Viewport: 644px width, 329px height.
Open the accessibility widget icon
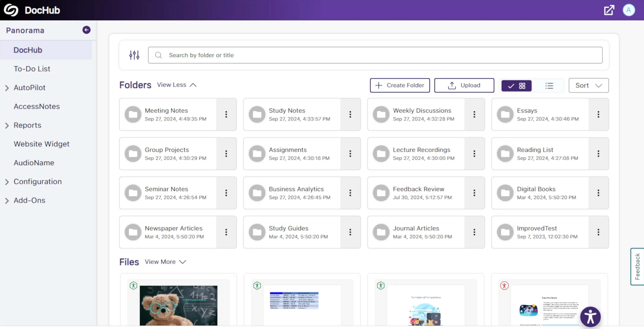tap(590, 316)
